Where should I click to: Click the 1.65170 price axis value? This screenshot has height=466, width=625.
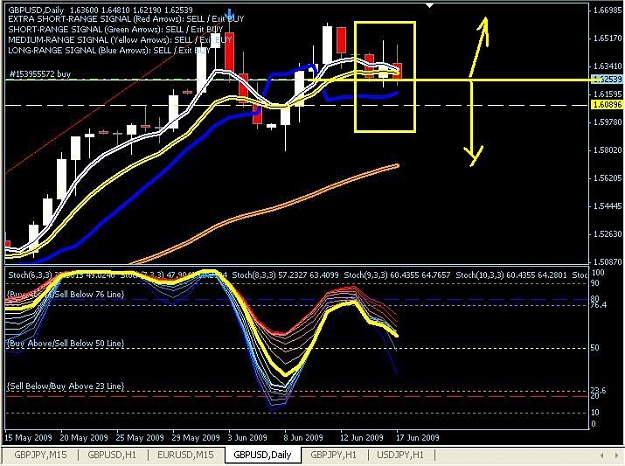click(x=606, y=38)
